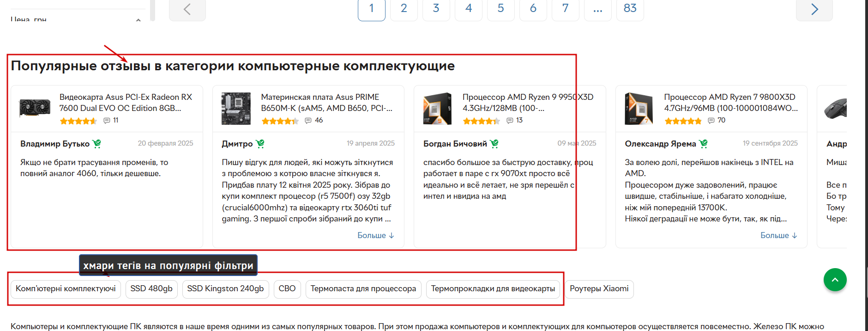Go to next page with the right arrow
Viewport: 868px width, 331px height.
814,9
